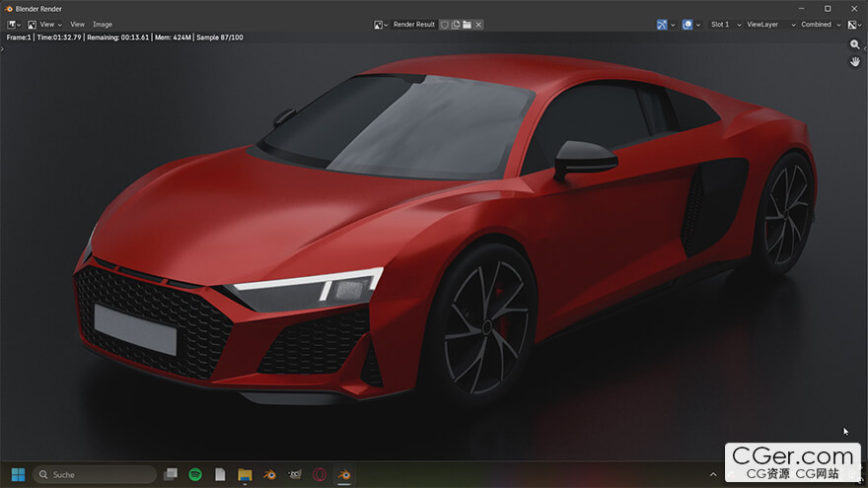Viewport: 868px width, 488px height.
Task: Expand the Slot 1 dropdown
Action: point(725,25)
